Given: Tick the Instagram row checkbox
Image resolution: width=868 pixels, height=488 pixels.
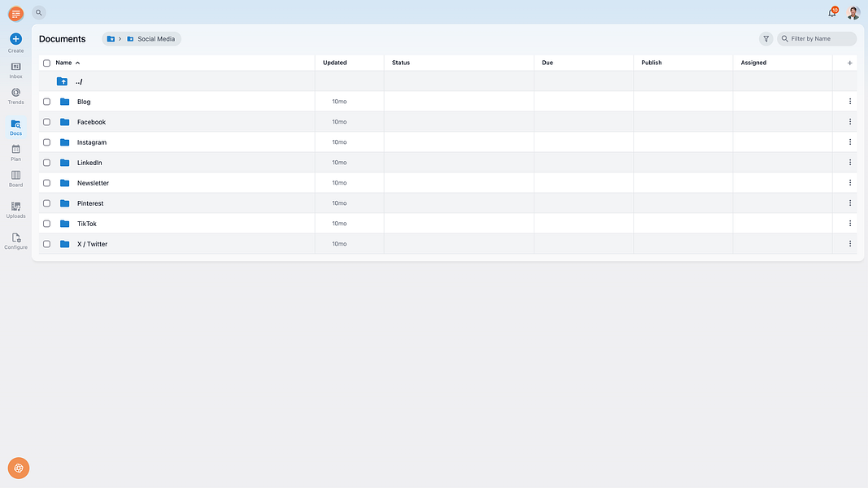Looking at the screenshot, I should point(46,142).
